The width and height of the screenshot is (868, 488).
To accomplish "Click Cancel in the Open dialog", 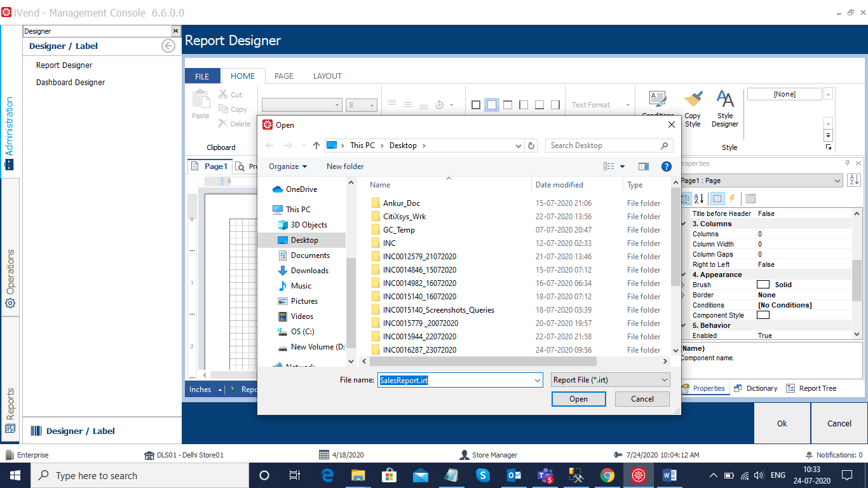I will 642,399.
